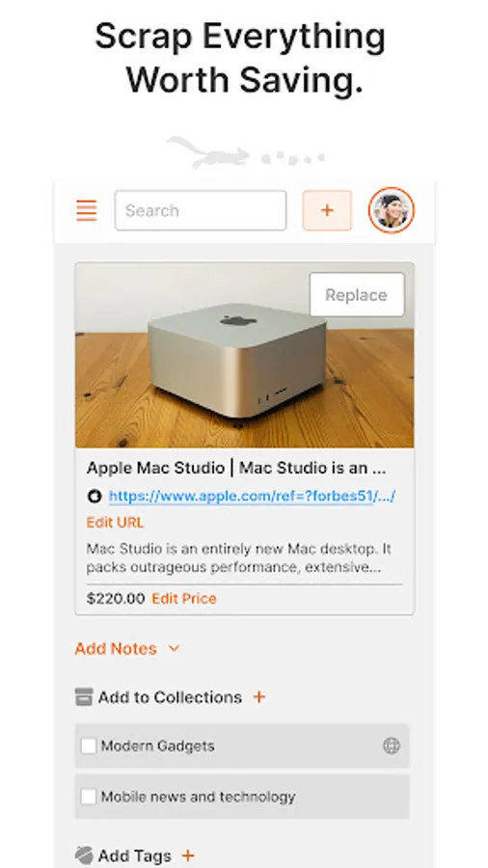Click Edit URL

(115, 522)
